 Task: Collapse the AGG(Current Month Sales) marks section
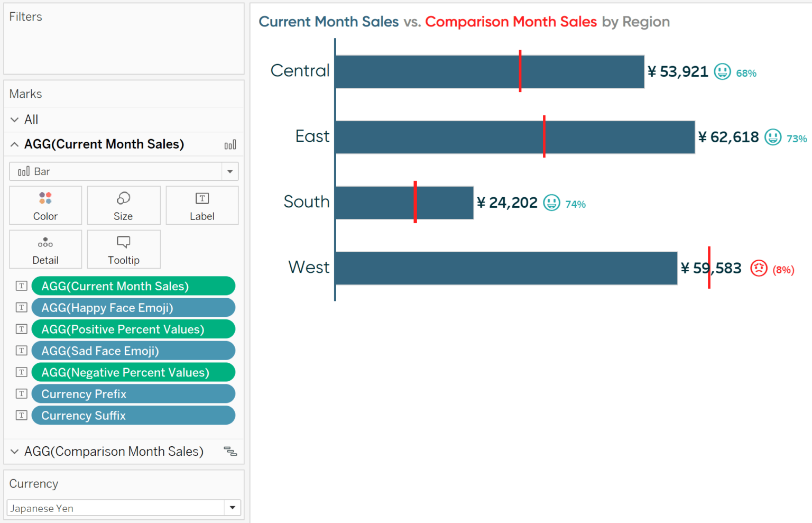tap(14, 144)
